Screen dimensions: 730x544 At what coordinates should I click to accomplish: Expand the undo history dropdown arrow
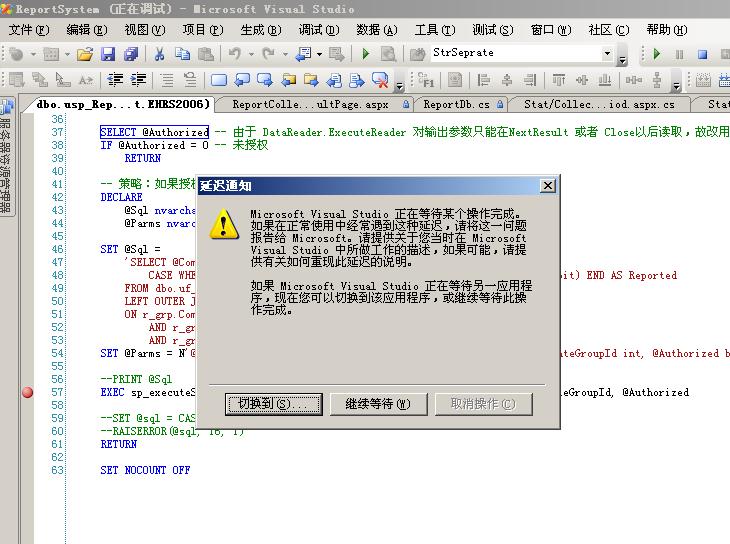click(x=251, y=54)
